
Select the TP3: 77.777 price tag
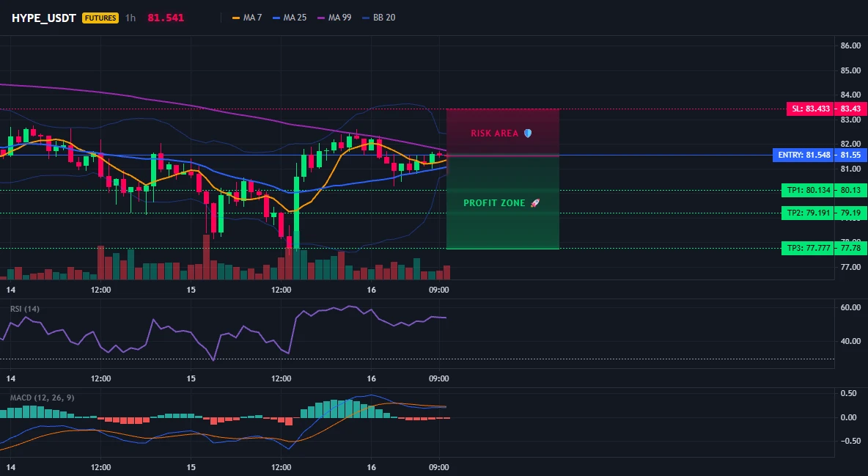808,248
